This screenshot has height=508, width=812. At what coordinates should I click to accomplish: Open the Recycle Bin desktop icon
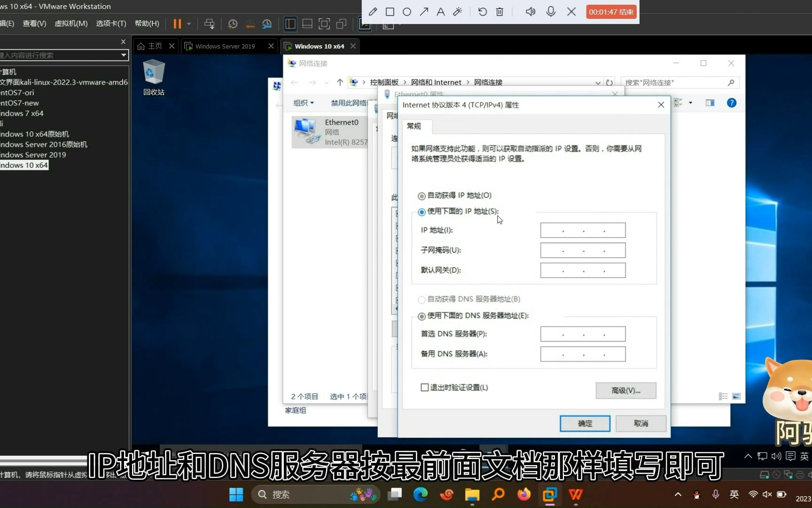(x=154, y=78)
